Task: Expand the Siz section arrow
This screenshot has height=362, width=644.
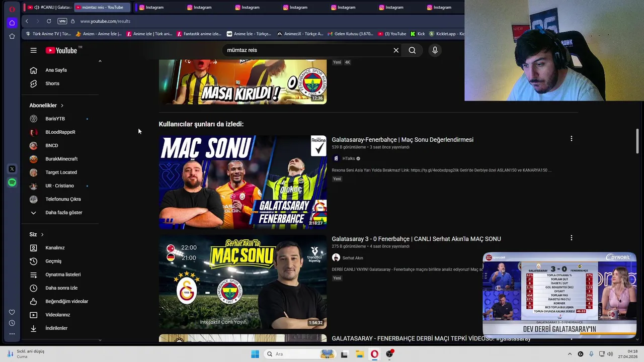Action: click(42, 234)
